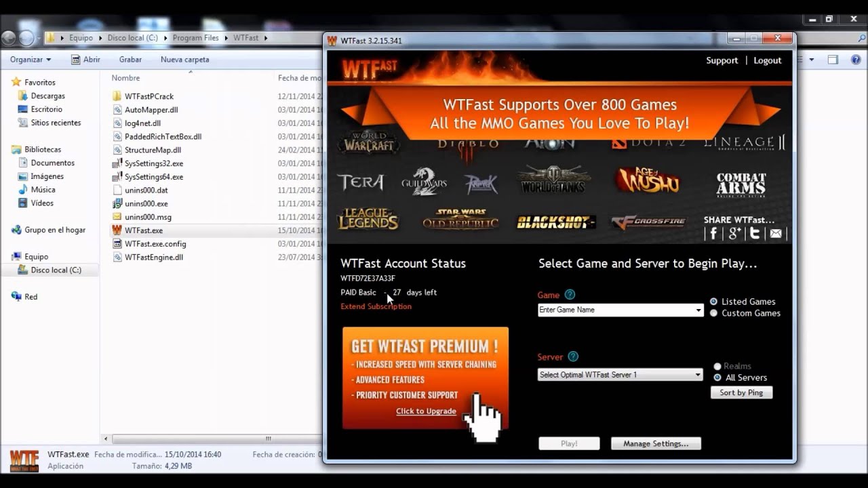Image resolution: width=868 pixels, height=488 pixels.
Task: Open the Server help question icon
Action: pyautogui.click(x=573, y=357)
